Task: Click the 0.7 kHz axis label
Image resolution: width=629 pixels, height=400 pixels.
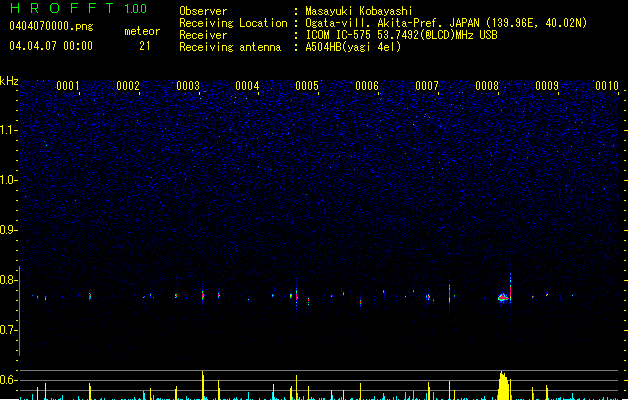Action: (9, 330)
